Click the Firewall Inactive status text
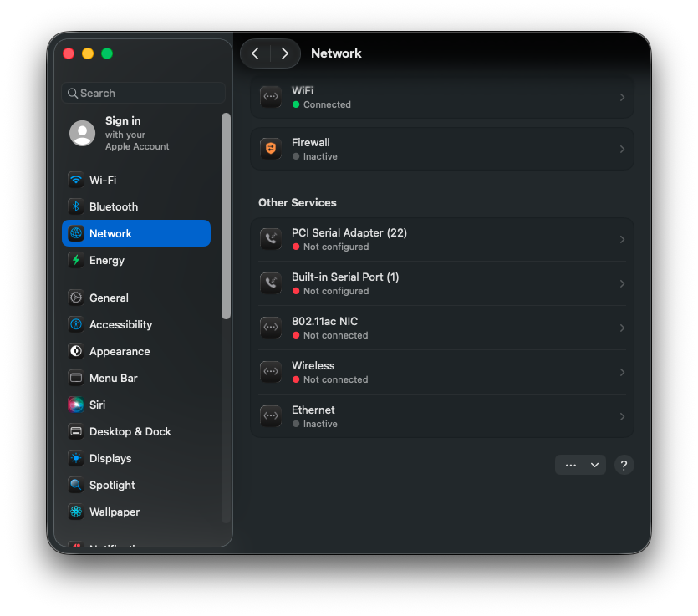This screenshot has width=698, height=616. (320, 156)
